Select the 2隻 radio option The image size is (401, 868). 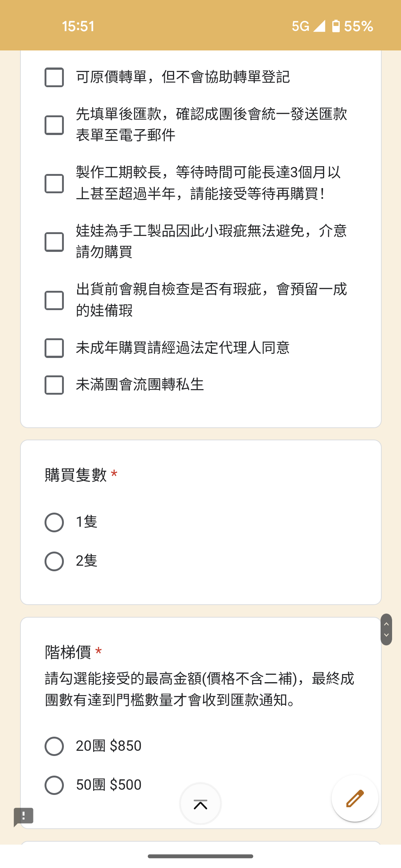point(54,561)
